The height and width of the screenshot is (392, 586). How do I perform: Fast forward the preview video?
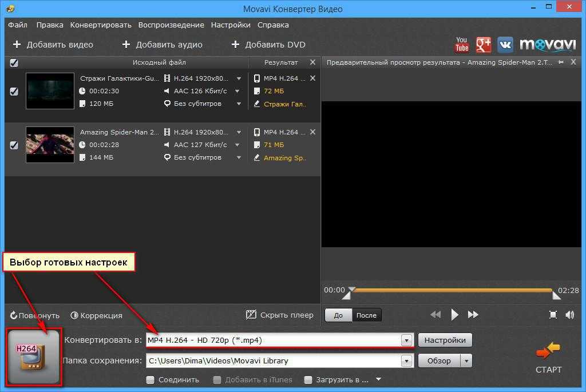[x=473, y=315]
